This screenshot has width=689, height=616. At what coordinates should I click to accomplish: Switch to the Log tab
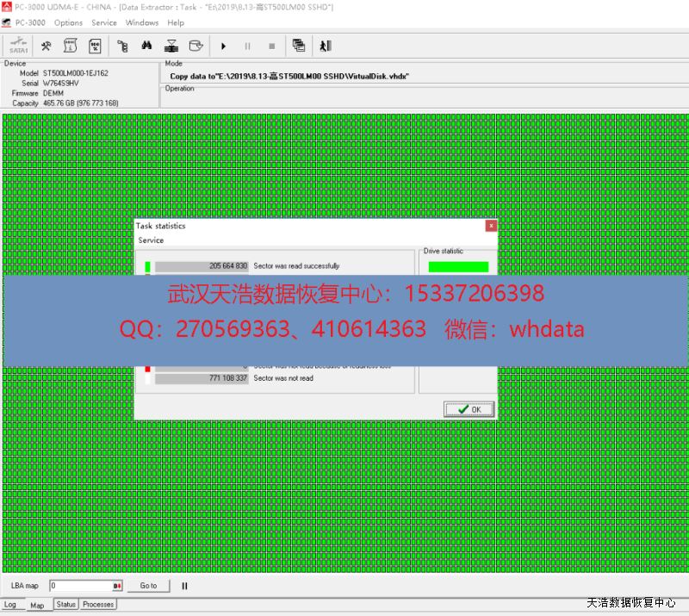tap(11, 605)
